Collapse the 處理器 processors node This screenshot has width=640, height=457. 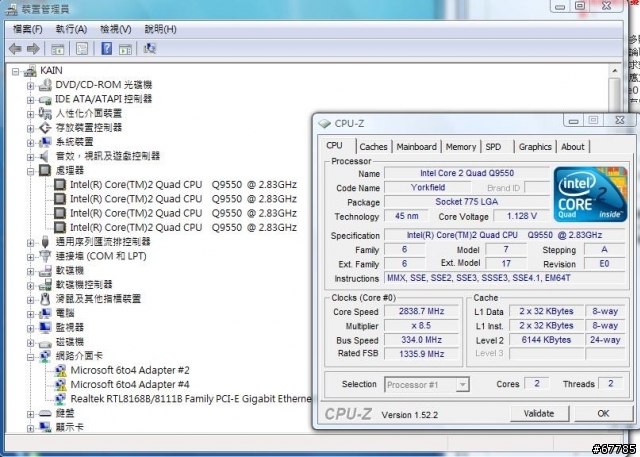point(30,171)
